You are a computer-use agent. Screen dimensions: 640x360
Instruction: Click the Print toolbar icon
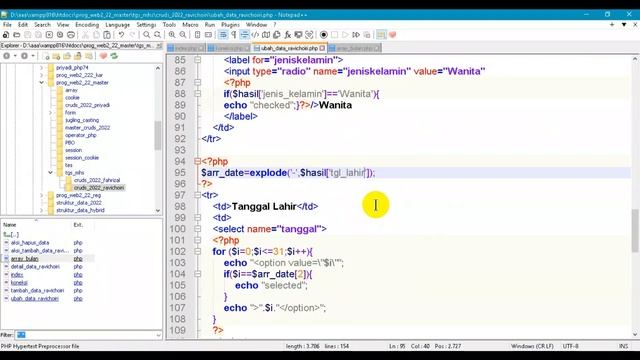pyautogui.click(x=71, y=35)
